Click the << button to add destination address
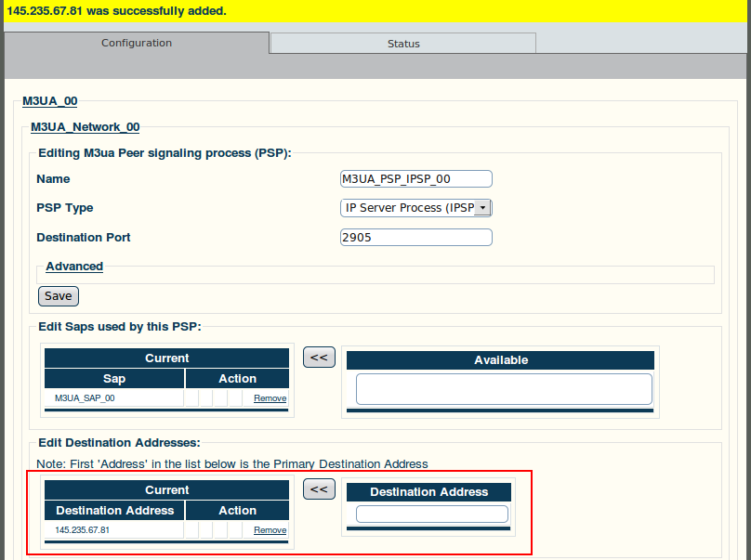Viewport: 751px width, 560px height. pos(319,489)
